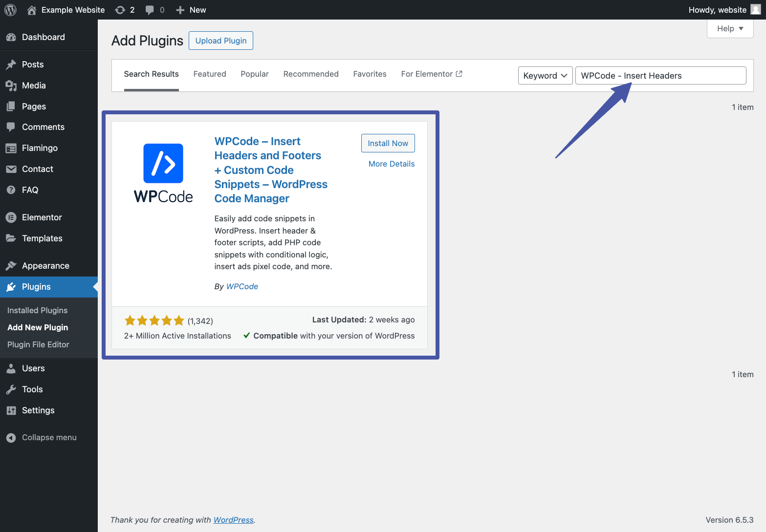Viewport: 766px width, 532px height.
Task: Click the New label in admin bar
Action: pyautogui.click(x=198, y=10)
